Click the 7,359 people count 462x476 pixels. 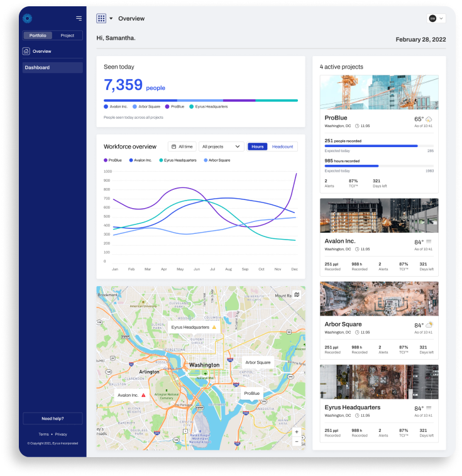[x=135, y=85]
